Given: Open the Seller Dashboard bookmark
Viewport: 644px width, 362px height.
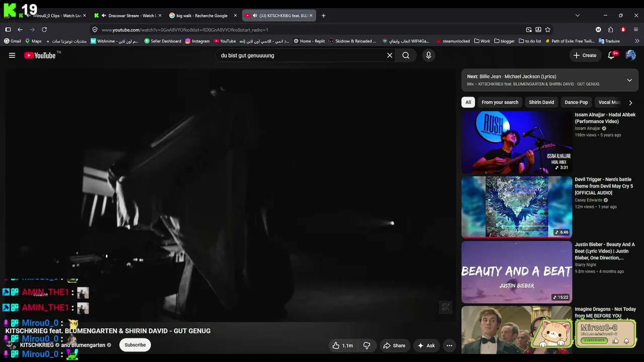Looking at the screenshot, I should tap(163, 41).
